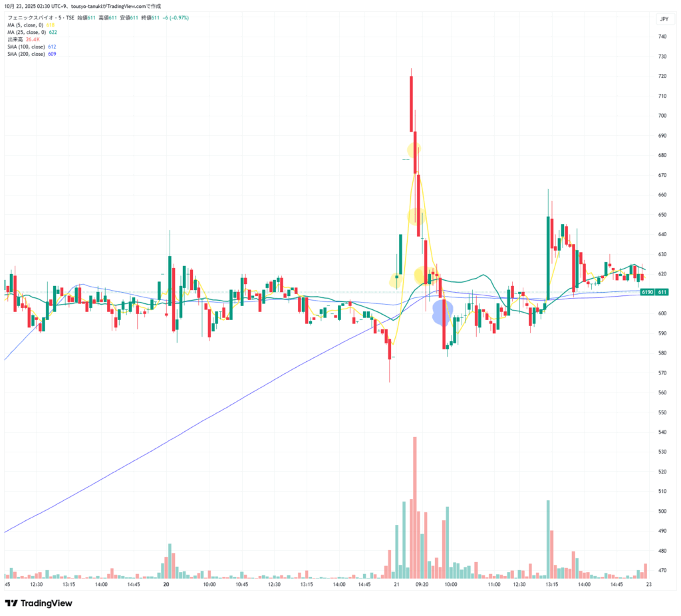Click the JPY currency label

(663, 19)
